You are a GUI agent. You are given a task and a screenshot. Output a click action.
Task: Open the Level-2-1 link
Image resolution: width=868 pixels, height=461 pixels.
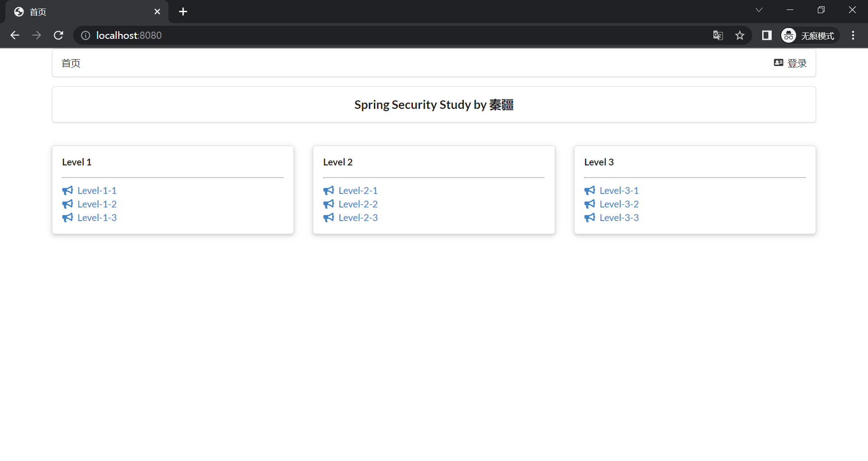(358, 190)
